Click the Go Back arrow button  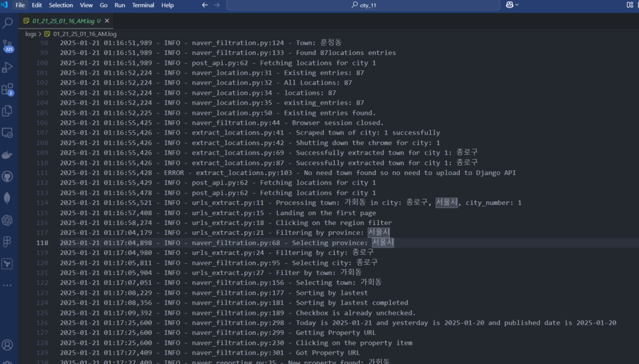pyautogui.click(x=205, y=5)
